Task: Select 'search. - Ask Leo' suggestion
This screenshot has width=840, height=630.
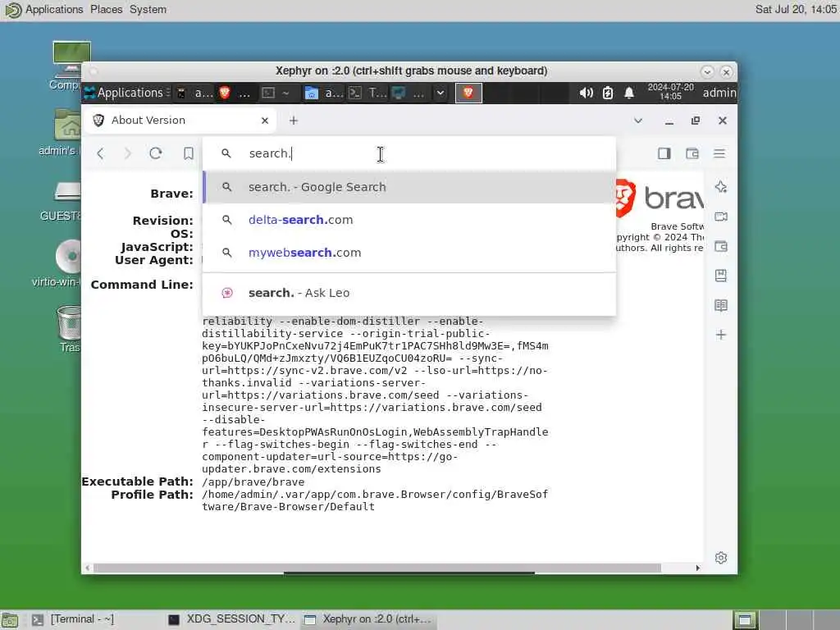Action: pos(409,293)
